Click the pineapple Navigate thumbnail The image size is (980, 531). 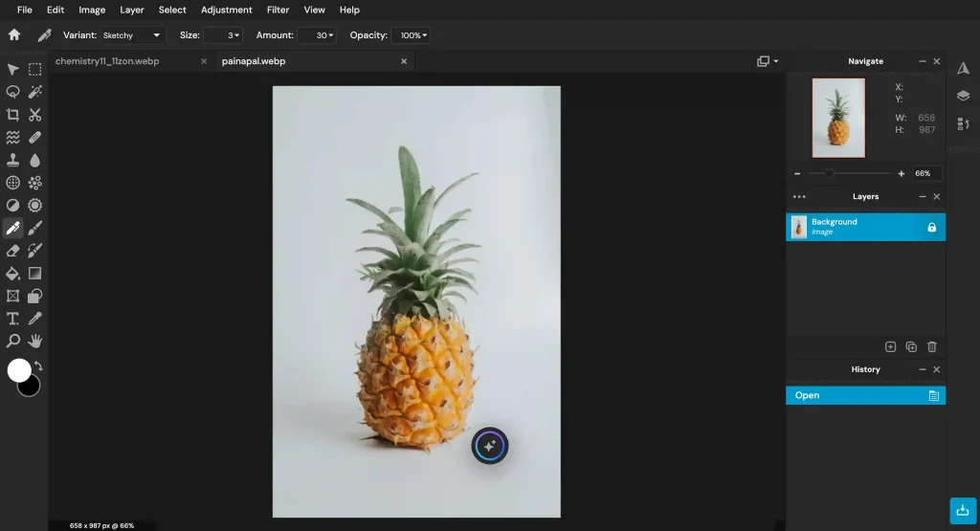(x=838, y=118)
